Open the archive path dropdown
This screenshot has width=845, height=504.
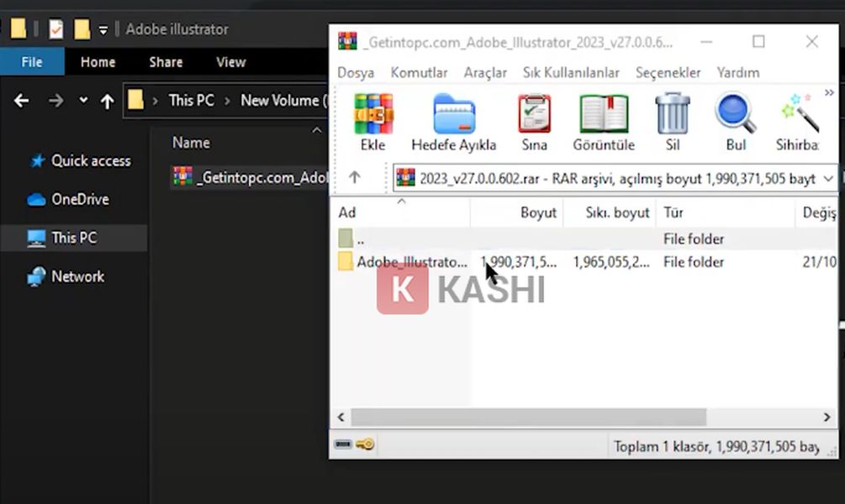pos(828,178)
